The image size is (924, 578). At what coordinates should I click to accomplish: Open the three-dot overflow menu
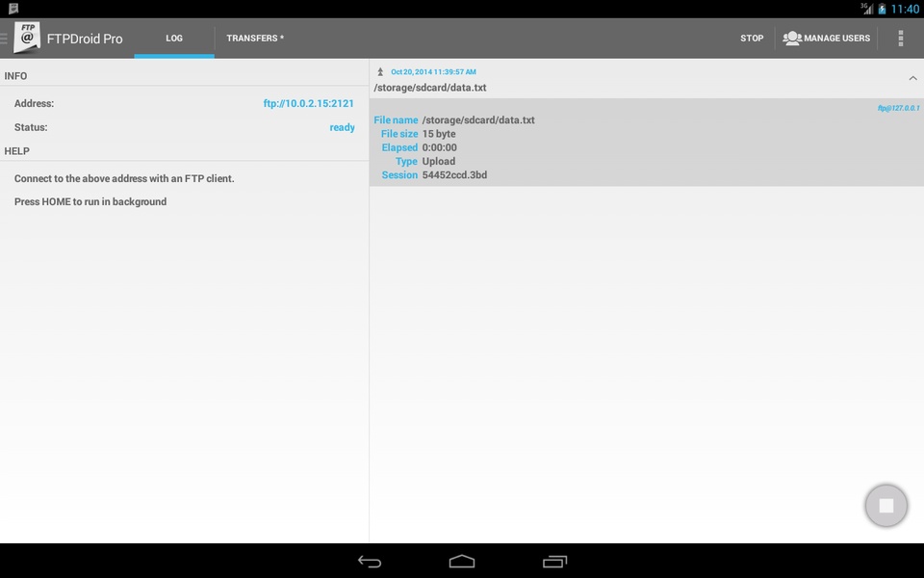pos(900,38)
